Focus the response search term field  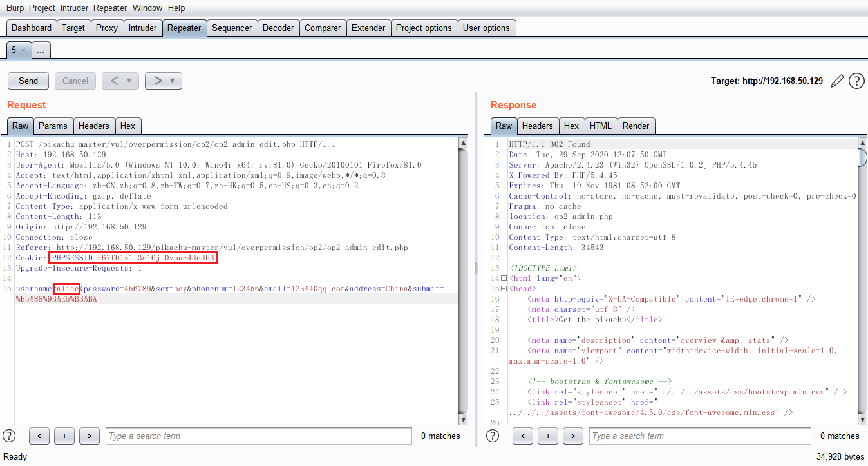coord(700,436)
